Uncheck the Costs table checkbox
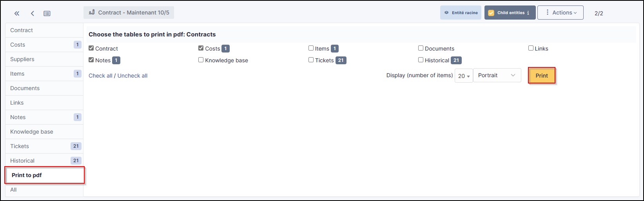Screen dimensions: 644x201 click(201, 48)
